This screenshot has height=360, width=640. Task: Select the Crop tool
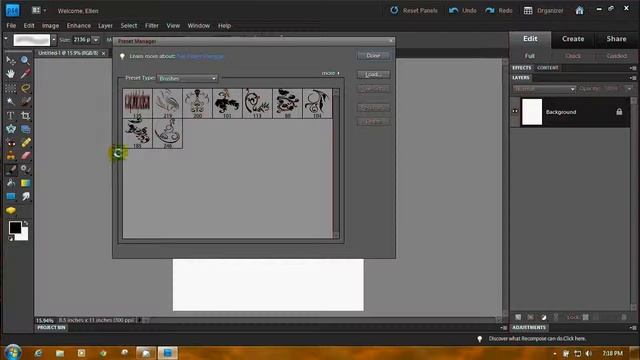tap(25, 116)
